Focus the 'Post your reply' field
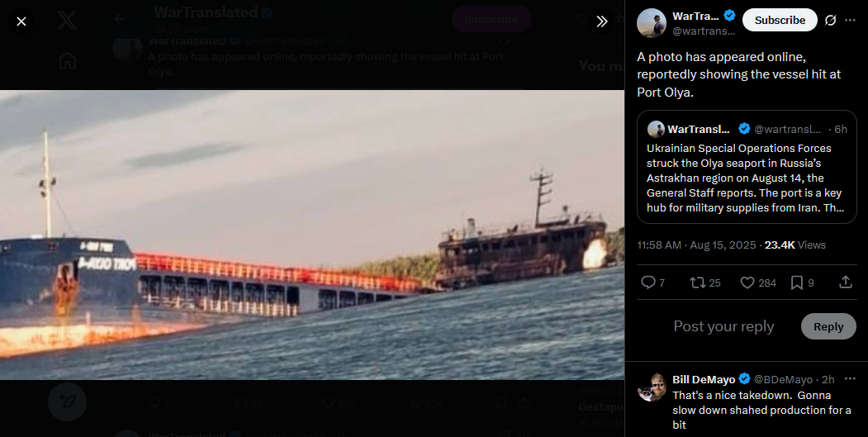Image resolution: width=868 pixels, height=437 pixels. tap(723, 327)
